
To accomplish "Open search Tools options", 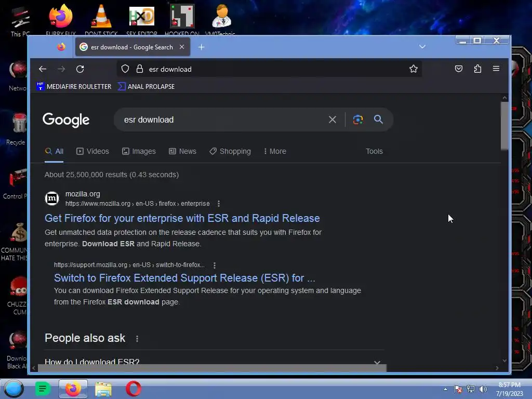I will (x=374, y=151).
